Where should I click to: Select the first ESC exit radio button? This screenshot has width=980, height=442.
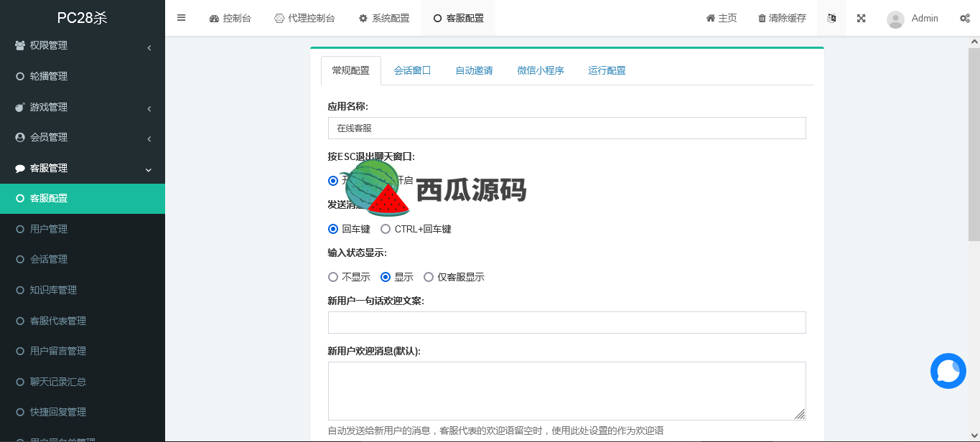pyautogui.click(x=333, y=181)
